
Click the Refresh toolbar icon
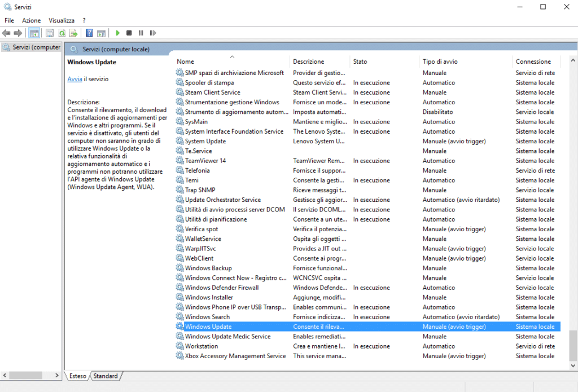point(62,33)
